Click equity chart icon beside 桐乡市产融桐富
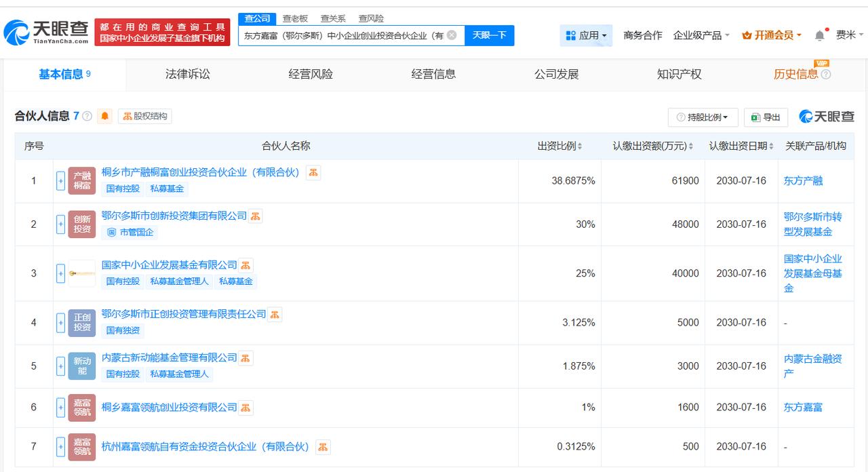868x472 pixels. coord(313,172)
